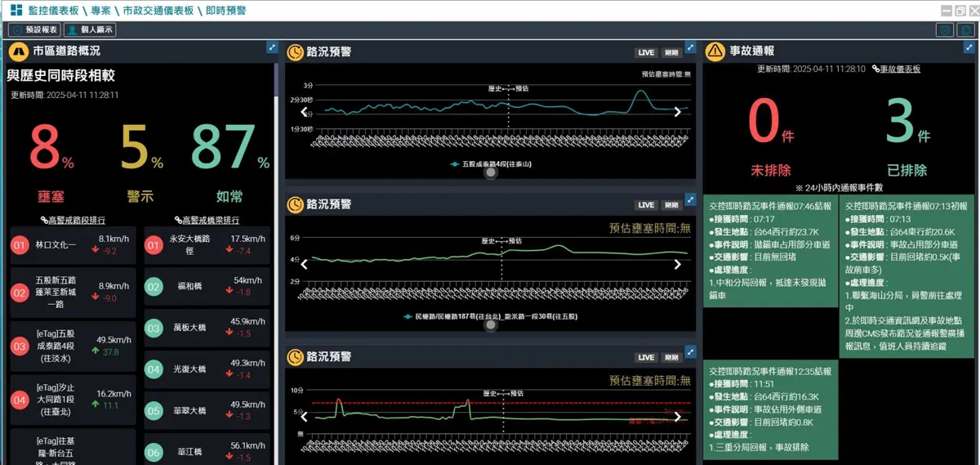Screen dimensions: 980x465
Task: Go to the next chart in the first 路況預警 panel
Action: [677, 113]
